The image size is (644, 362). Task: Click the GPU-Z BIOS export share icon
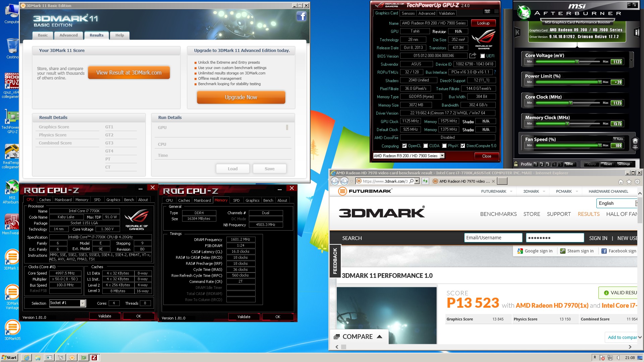tap(473, 56)
